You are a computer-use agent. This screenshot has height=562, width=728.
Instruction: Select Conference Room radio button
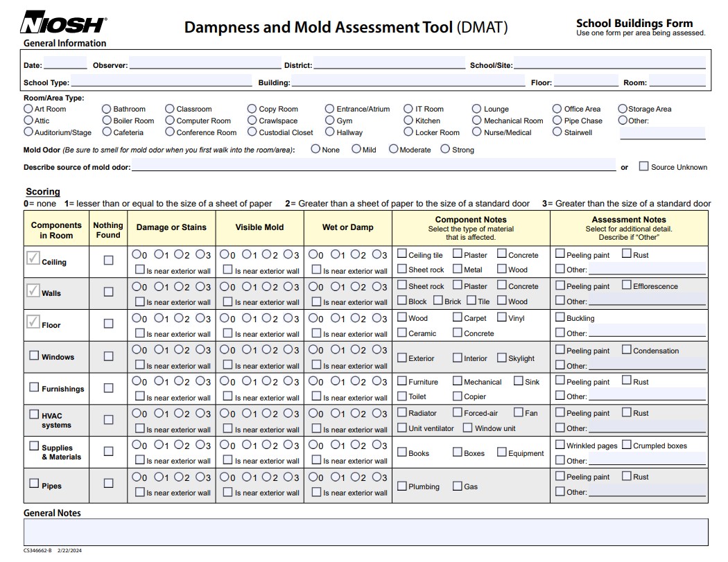(x=170, y=132)
